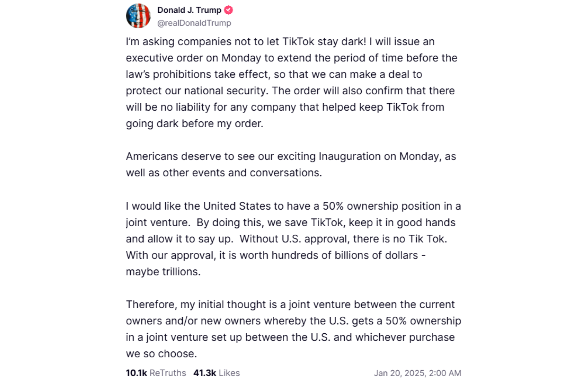Click the word ReTruths below the post
The image size is (588, 383).
coord(168,373)
